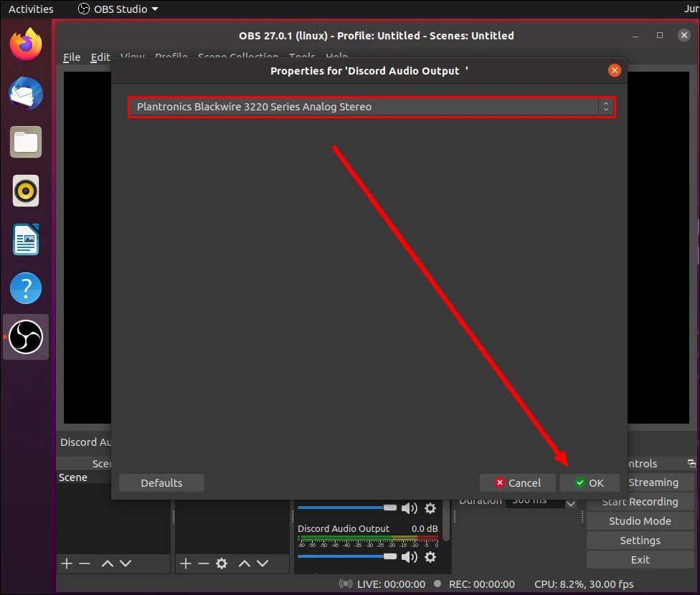Close the Discord Audio Output properties dialog
The height and width of the screenshot is (595, 700).
coord(614,70)
